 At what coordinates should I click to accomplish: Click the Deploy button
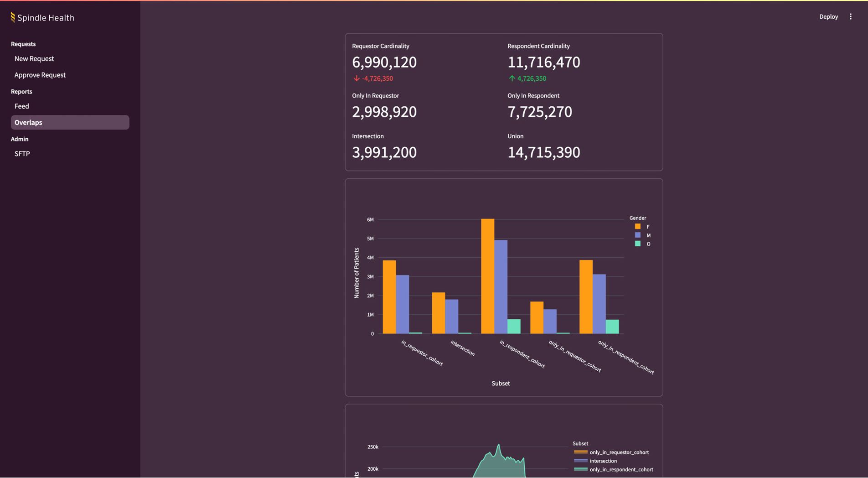[x=828, y=16]
